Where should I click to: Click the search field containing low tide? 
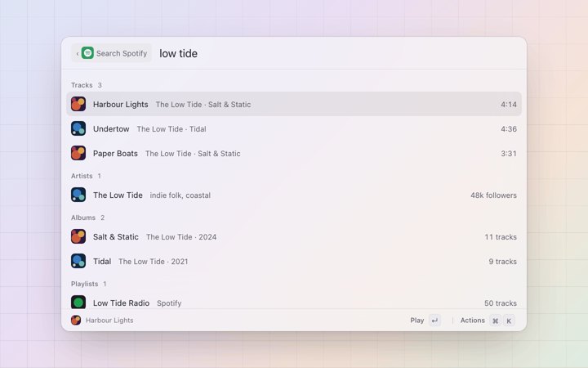[x=337, y=53]
